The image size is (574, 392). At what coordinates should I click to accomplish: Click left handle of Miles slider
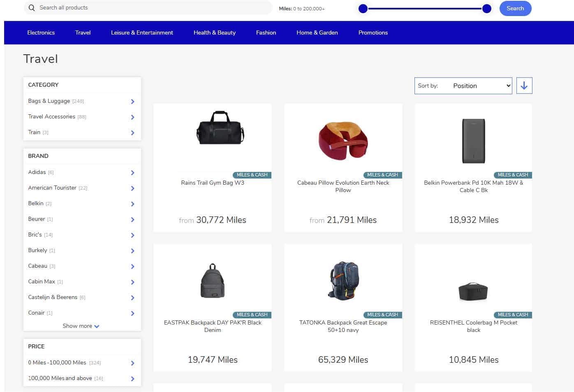coord(363,9)
